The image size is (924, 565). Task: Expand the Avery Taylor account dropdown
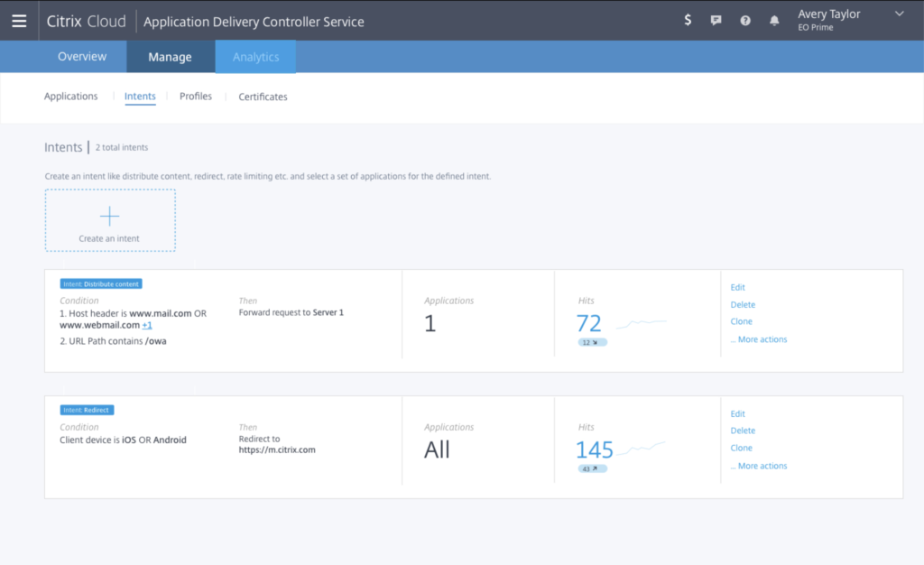(898, 14)
